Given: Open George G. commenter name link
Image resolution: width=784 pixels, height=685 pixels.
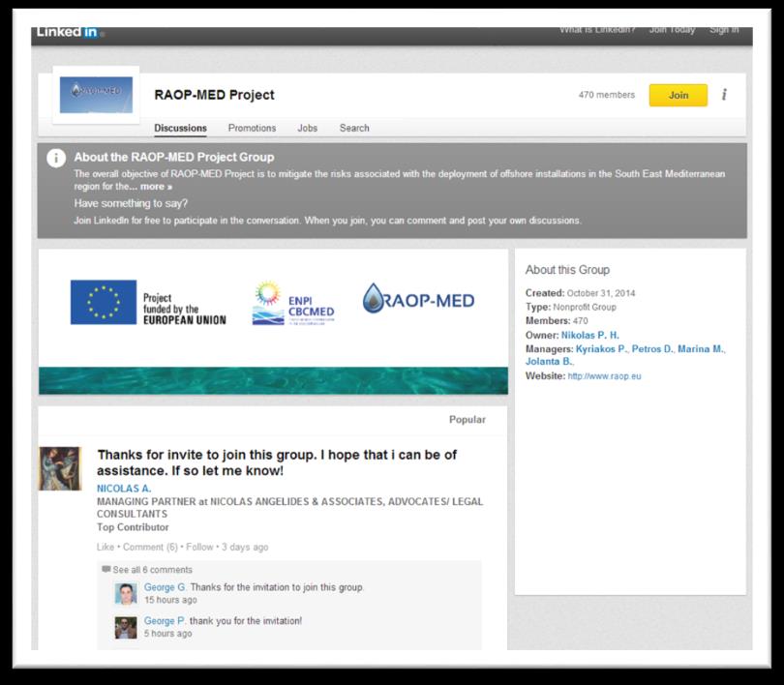Looking at the screenshot, I should point(165,587).
